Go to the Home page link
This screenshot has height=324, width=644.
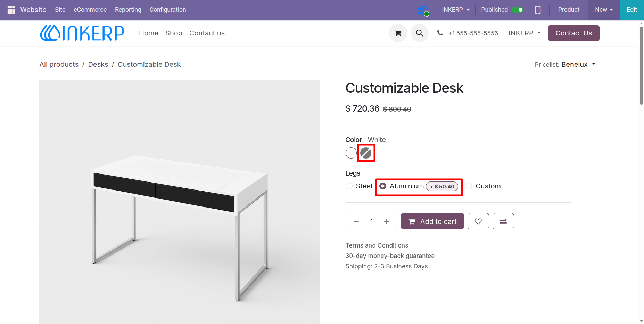click(149, 33)
